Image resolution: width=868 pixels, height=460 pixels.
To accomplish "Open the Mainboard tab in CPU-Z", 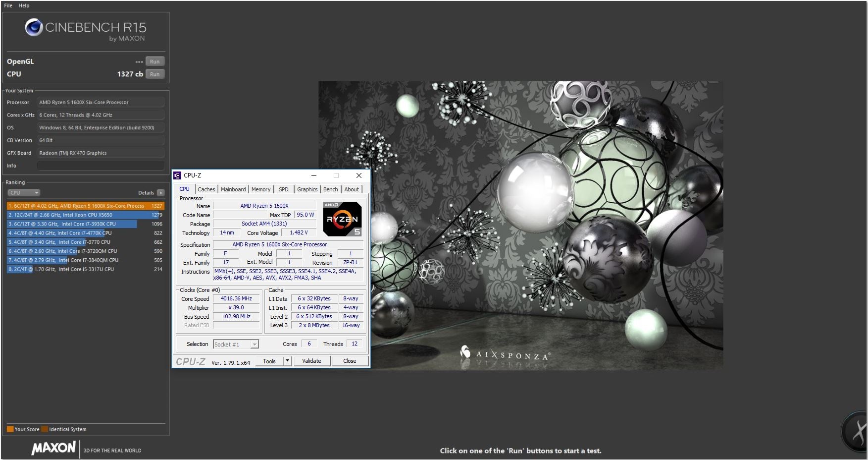I will coord(233,189).
